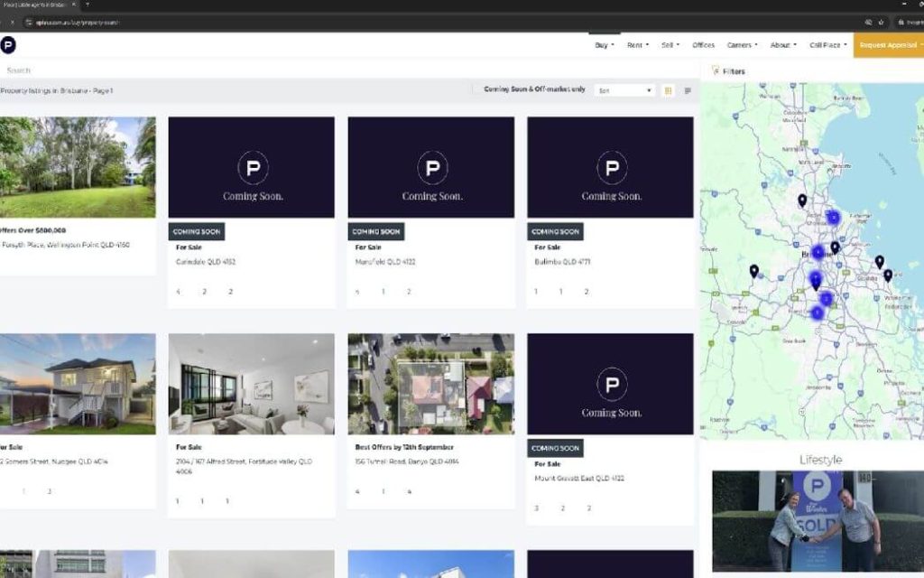Enable Coming Soon & Off-market only checkbox

(477, 90)
